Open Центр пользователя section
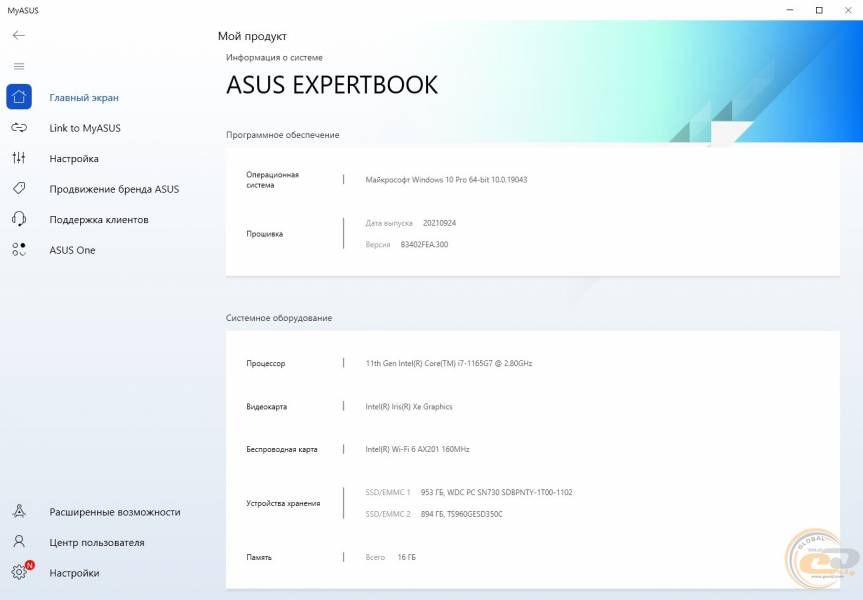Image resolution: width=863 pixels, height=600 pixels. click(97, 542)
